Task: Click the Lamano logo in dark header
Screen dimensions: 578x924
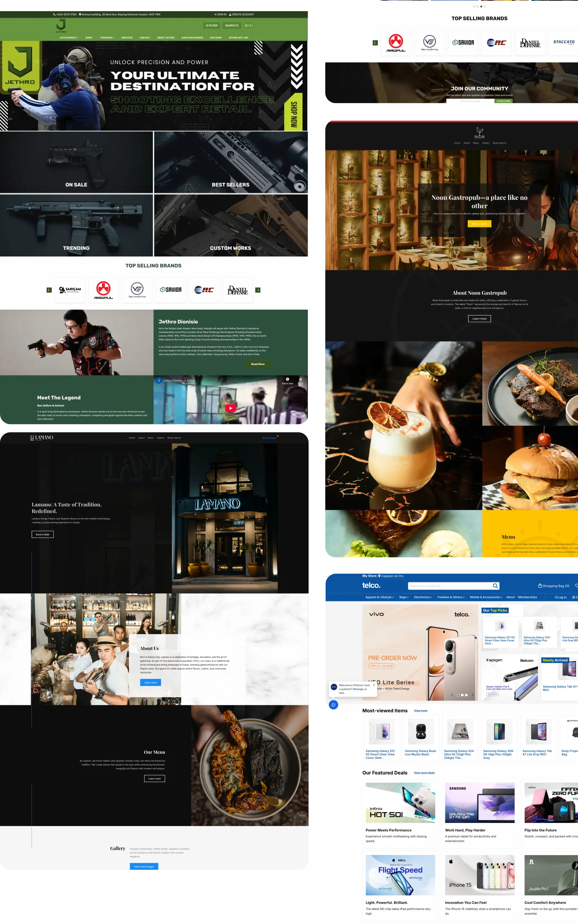Action: pyautogui.click(x=42, y=438)
